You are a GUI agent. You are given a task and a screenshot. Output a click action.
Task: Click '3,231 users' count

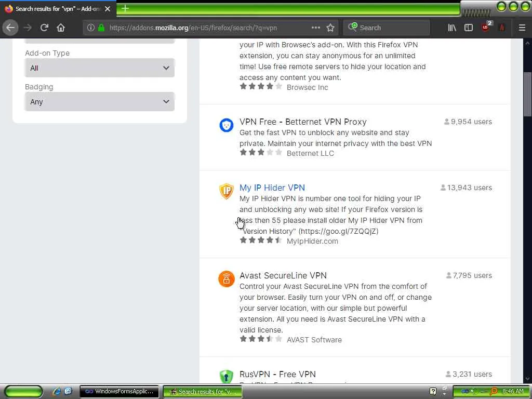pos(469,374)
